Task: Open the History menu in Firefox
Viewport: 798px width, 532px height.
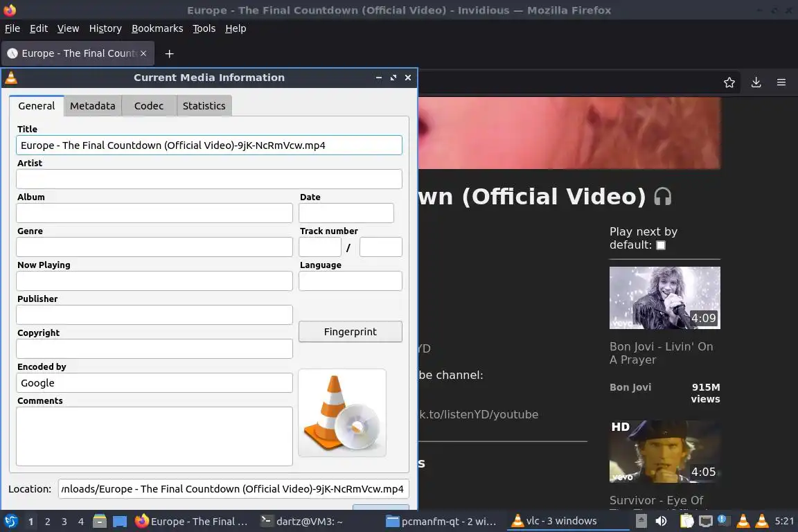Action: click(x=105, y=28)
